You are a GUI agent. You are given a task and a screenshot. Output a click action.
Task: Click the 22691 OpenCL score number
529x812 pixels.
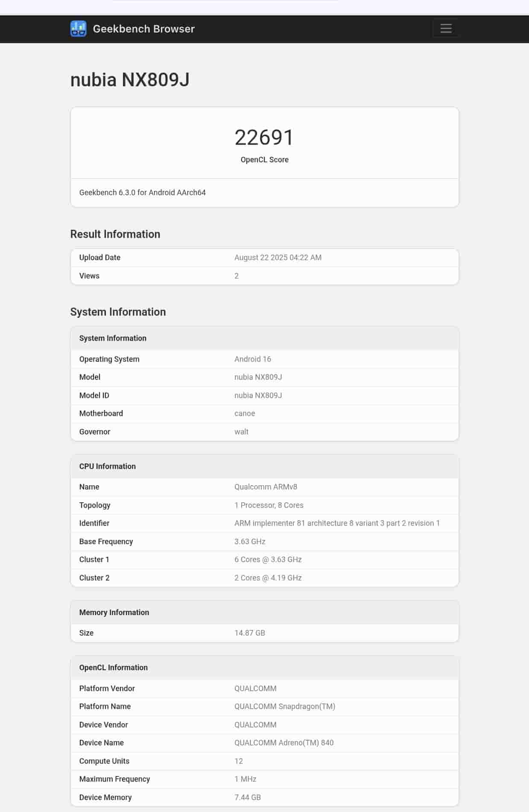pyautogui.click(x=264, y=138)
